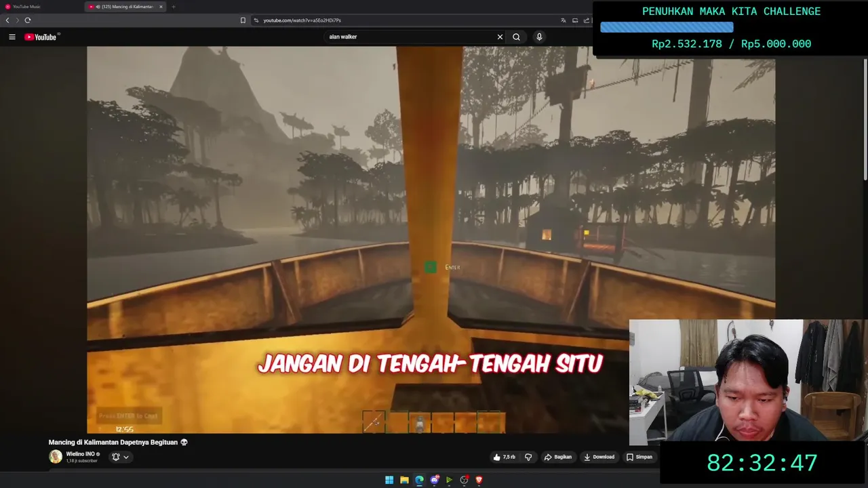Go back with the browser back arrow
868x488 pixels.
(7, 20)
